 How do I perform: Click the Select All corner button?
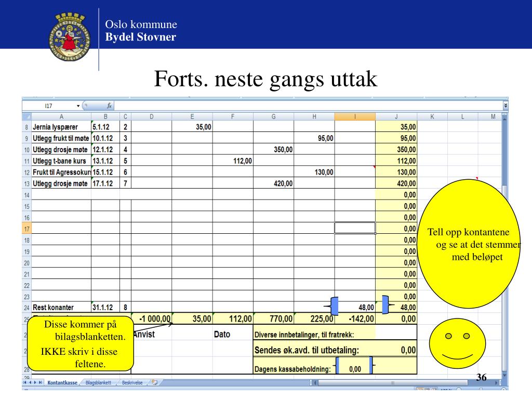point(26,117)
